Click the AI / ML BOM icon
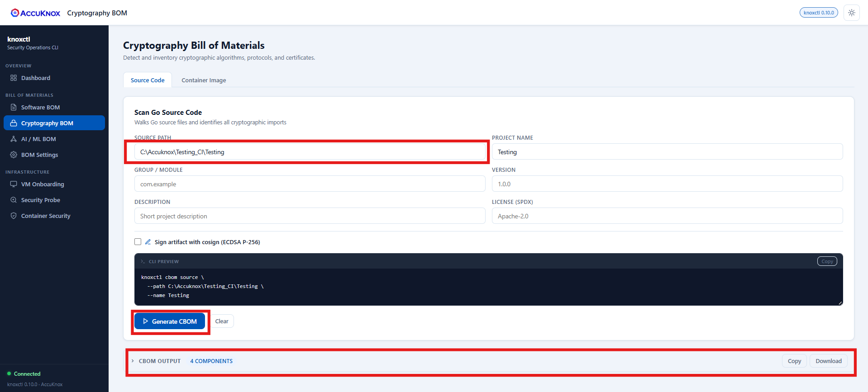 tap(14, 139)
